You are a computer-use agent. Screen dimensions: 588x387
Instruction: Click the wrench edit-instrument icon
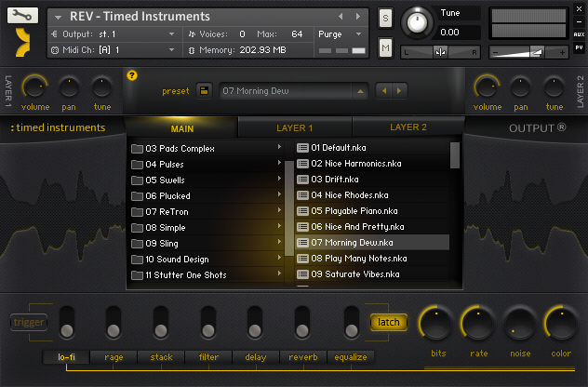point(25,16)
